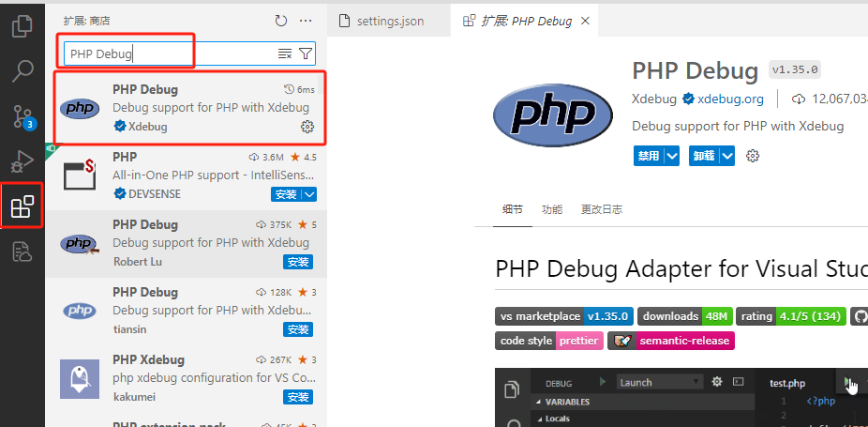Click the large PHP logo on details page
The image size is (868, 427).
pyautogui.click(x=553, y=114)
